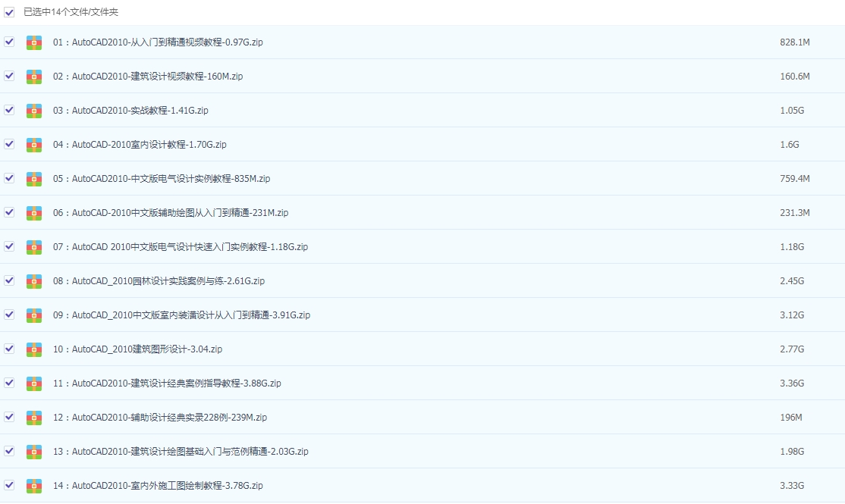845x504 pixels.
Task: Click the 1.98G file size value
Action: [792, 451]
